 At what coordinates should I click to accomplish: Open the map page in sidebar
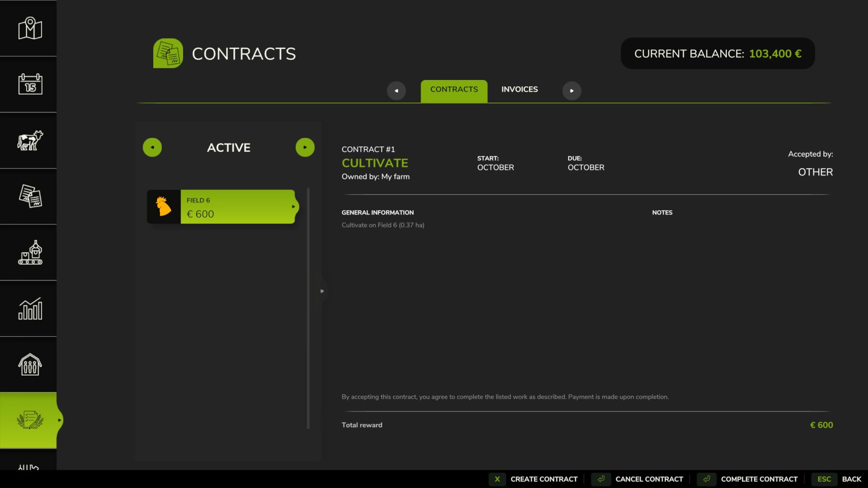click(x=30, y=28)
